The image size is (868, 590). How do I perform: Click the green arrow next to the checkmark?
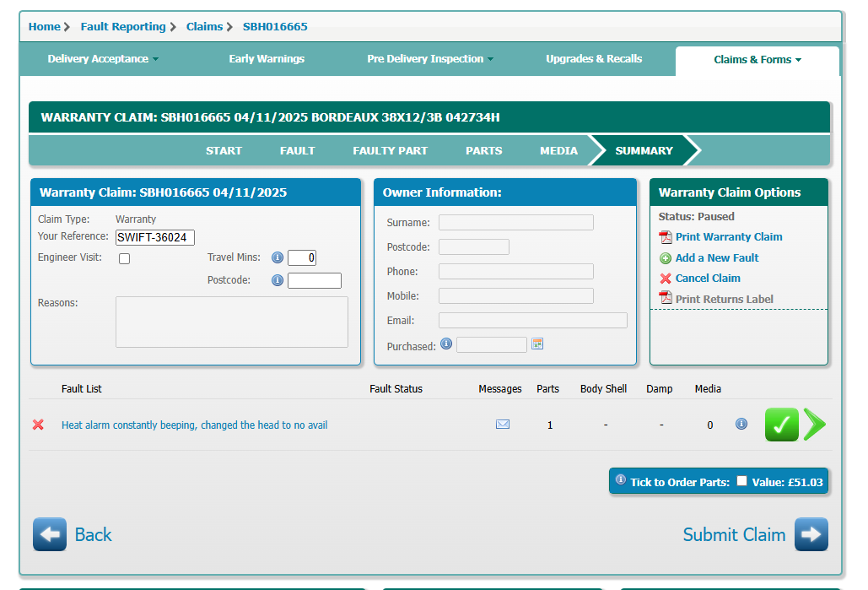click(x=814, y=425)
